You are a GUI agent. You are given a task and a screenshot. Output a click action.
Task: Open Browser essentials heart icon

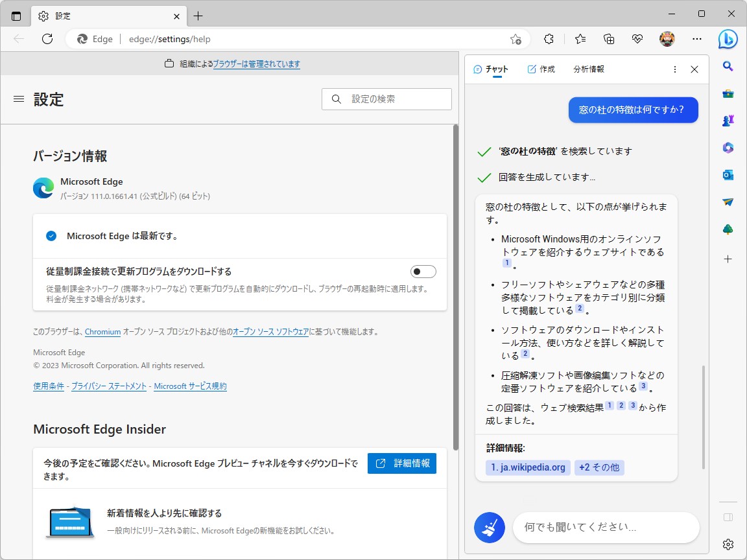(637, 39)
